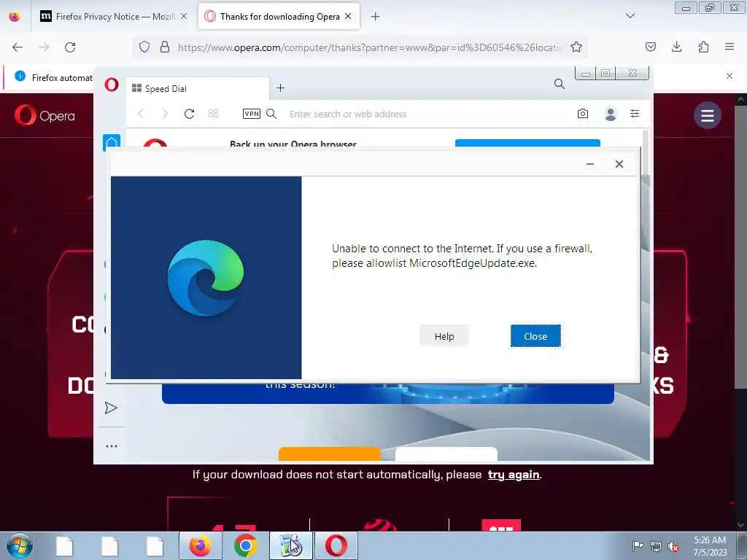
Task: Bookmark this page with the star icon
Action: click(x=576, y=47)
